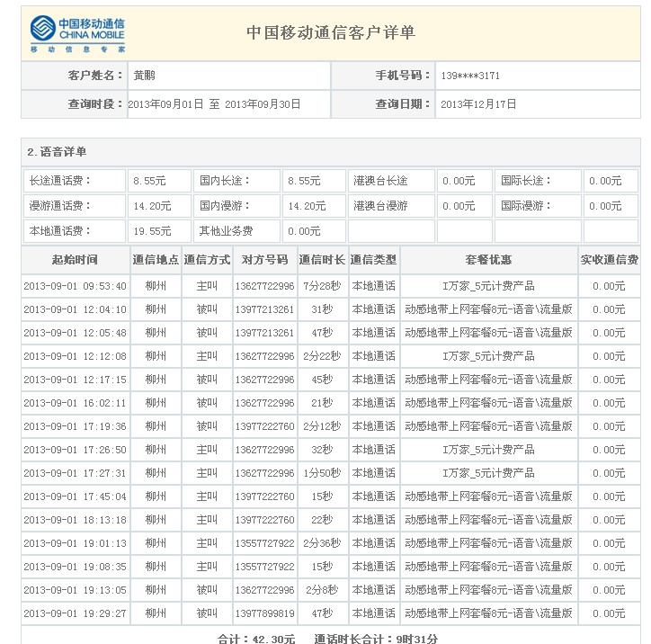Click duration 2分22秒
Screen dimensions: 651x644
tap(322, 356)
